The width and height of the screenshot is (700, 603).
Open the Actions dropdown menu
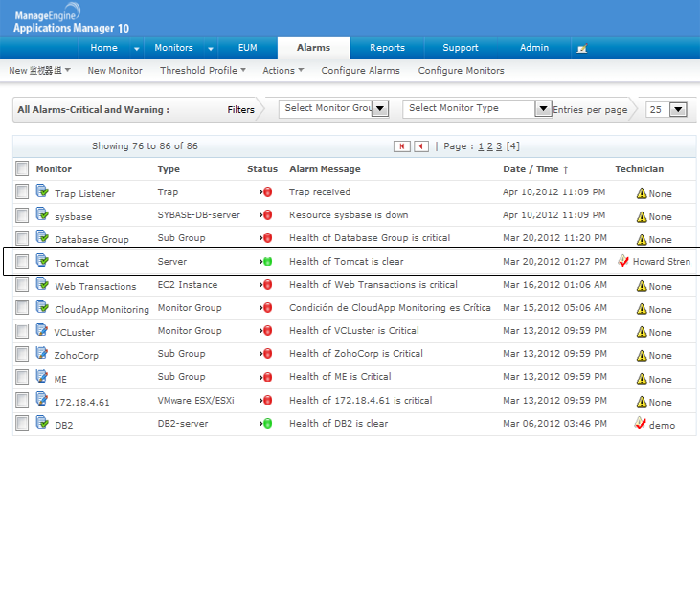point(283,71)
